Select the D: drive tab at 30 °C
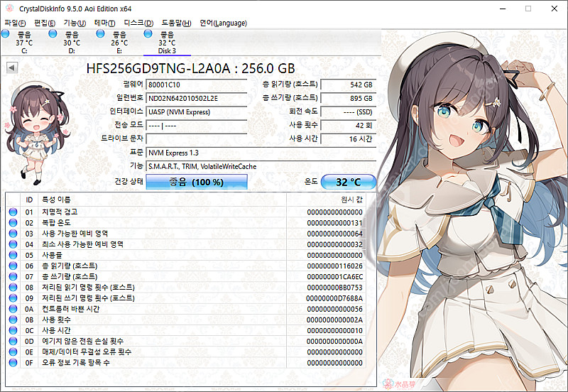The height and width of the screenshot is (392, 568). coord(72,43)
